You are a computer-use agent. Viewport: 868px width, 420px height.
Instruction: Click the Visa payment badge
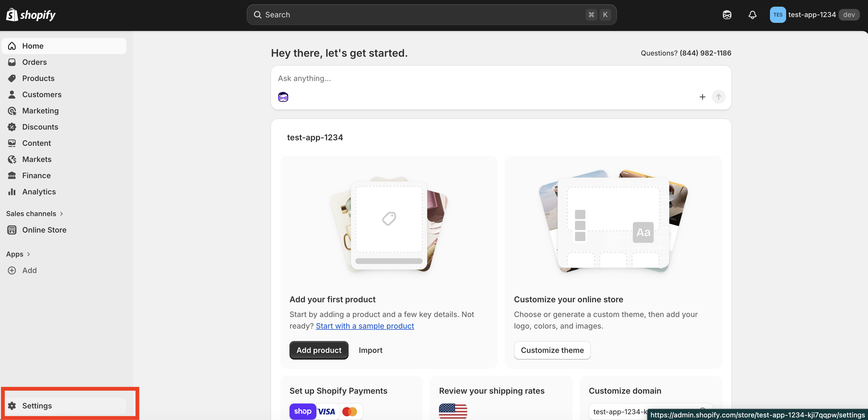pyautogui.click(x=327, y=411)
